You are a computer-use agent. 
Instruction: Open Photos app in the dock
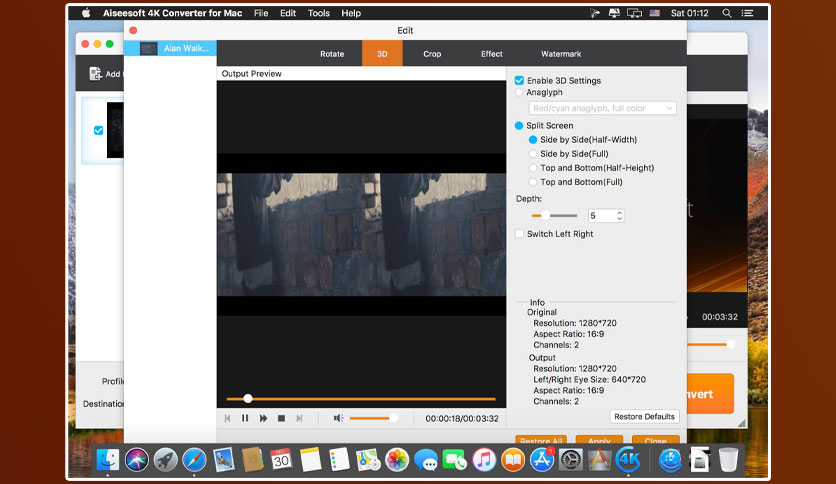coord(397,459)
